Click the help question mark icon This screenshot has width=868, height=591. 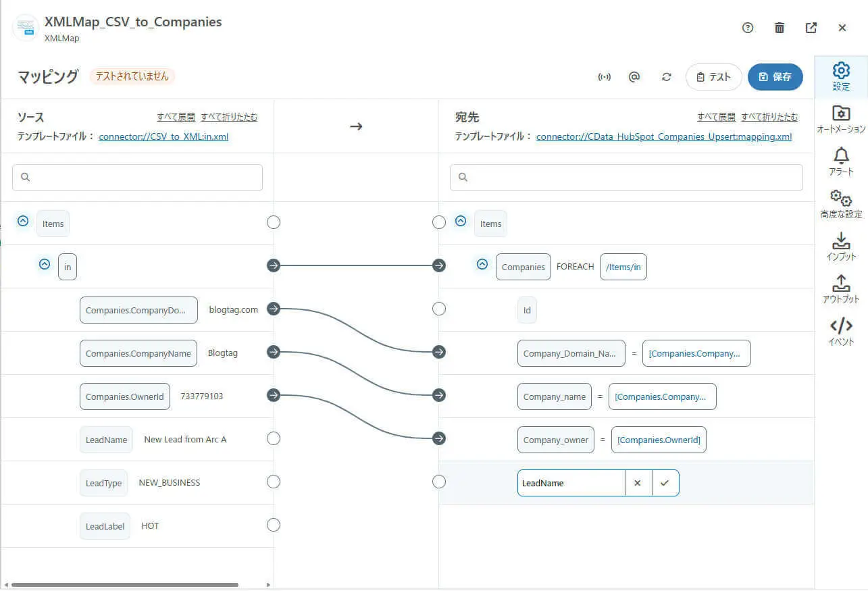(747, 28)
